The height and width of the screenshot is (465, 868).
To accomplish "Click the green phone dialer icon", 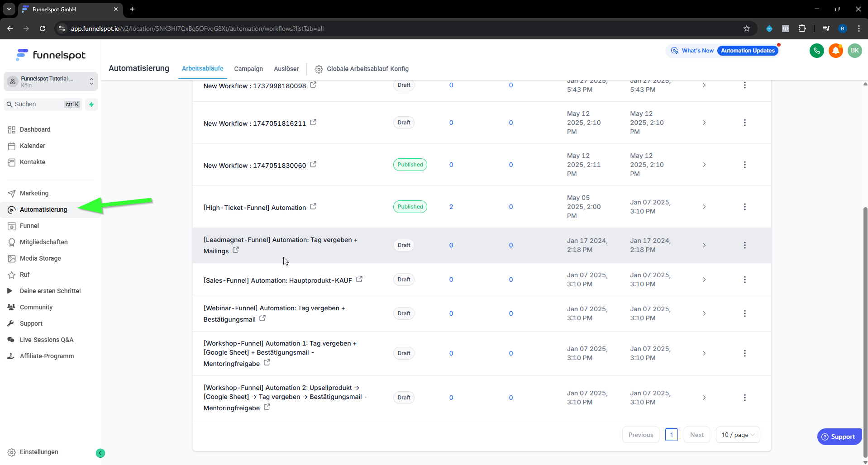I will click(816, 51).
